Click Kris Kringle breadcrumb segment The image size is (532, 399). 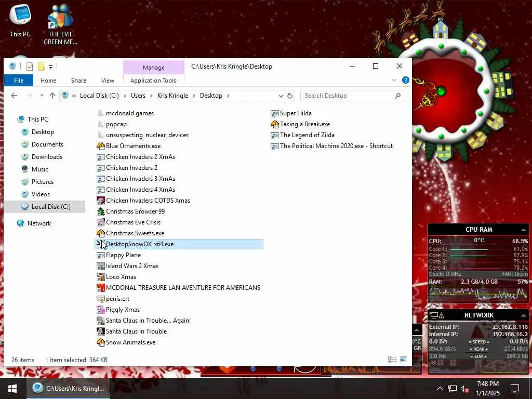172,96
